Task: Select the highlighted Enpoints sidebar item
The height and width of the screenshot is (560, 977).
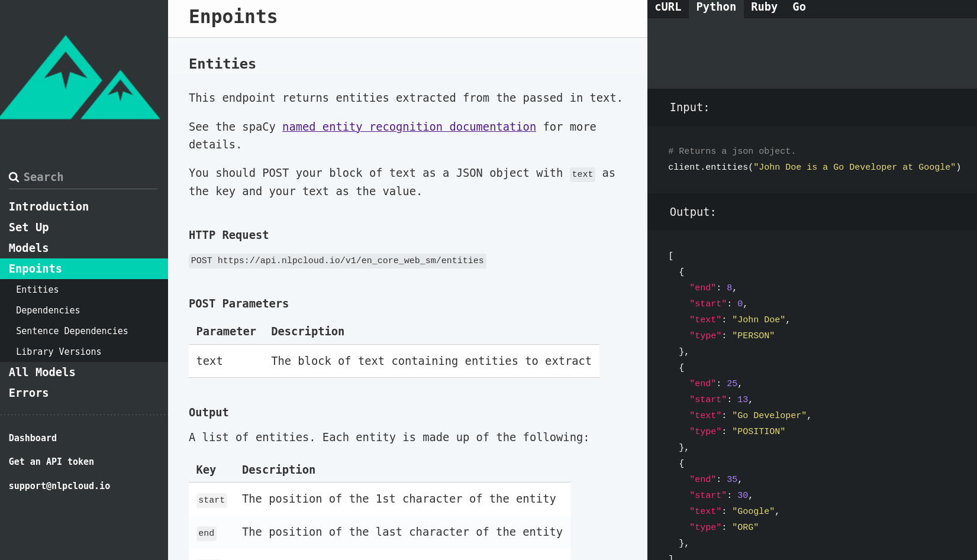Action: click(84, 268)
